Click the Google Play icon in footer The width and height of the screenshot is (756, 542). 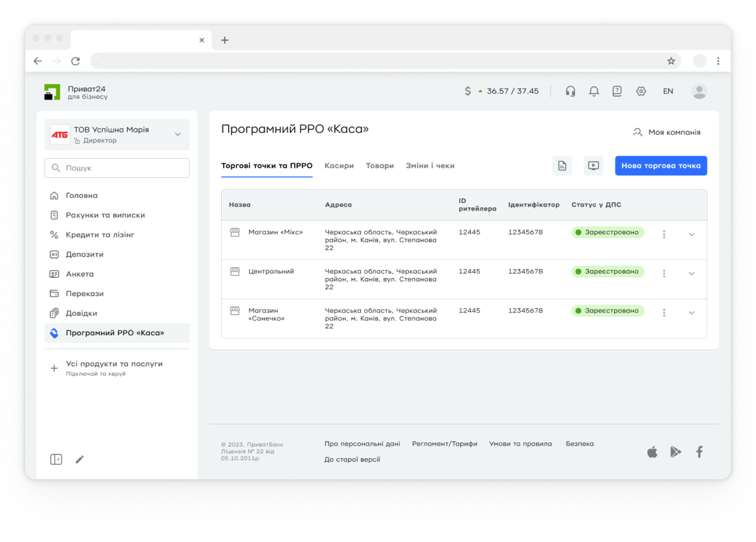pyautogui.click(x=675, y=452)
